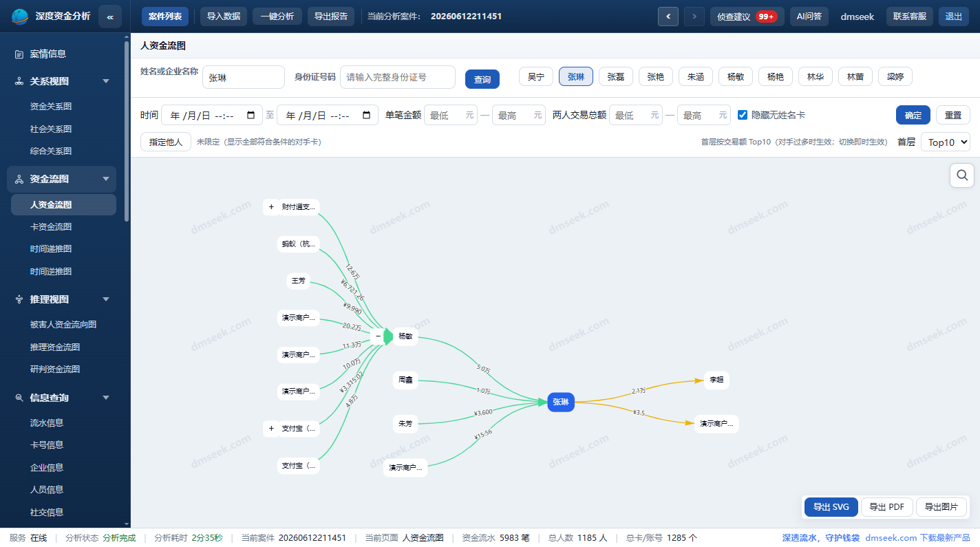Click the 推理视图 section icon
The height and width of the screenshot is (547, 980).
pyautogui.click(x=19, y=299)
